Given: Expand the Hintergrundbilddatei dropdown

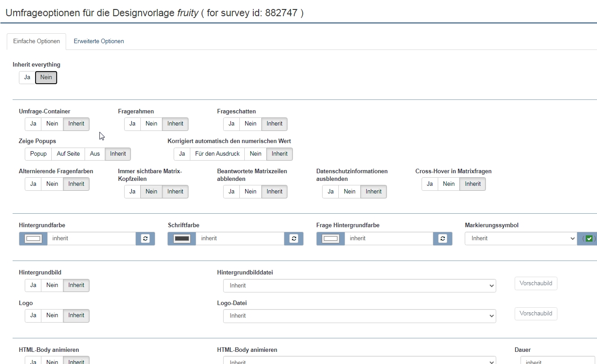Looking at the screenshot, I should [x=359, y=286].
